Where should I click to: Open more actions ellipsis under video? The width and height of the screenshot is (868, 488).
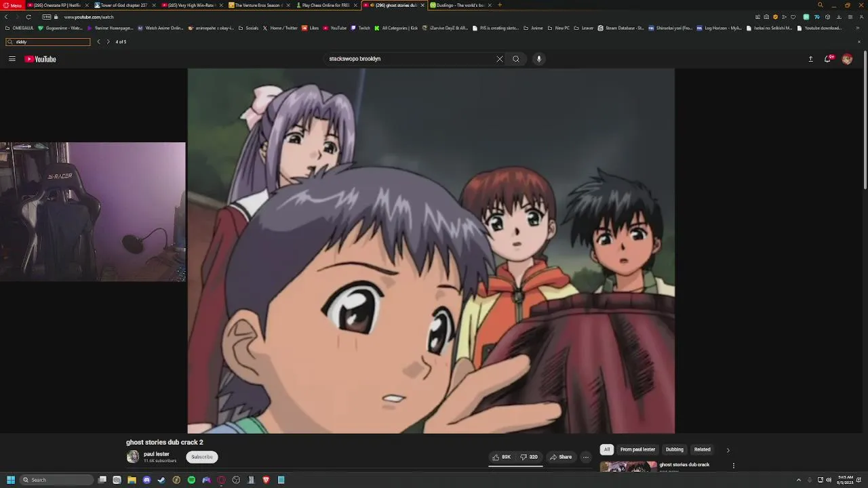point(586,457)
